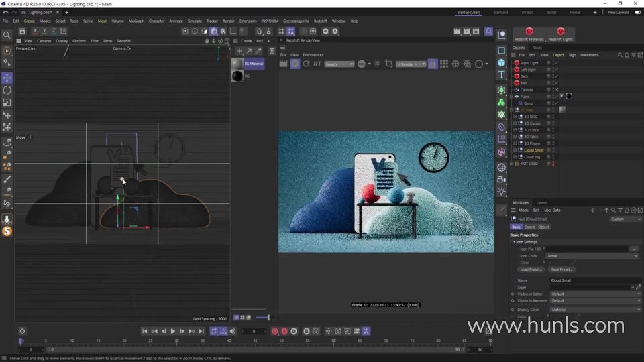Enable snap toggle in top toolbar
This screenshot has height=362, width=644.
pyautogui.click(x=259, y=32)
